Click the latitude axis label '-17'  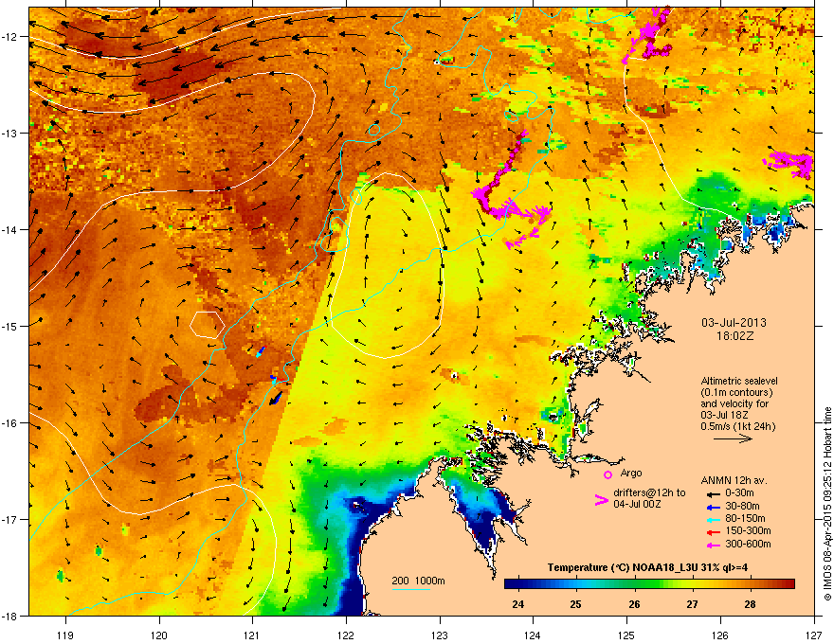(x=9, y=520)
